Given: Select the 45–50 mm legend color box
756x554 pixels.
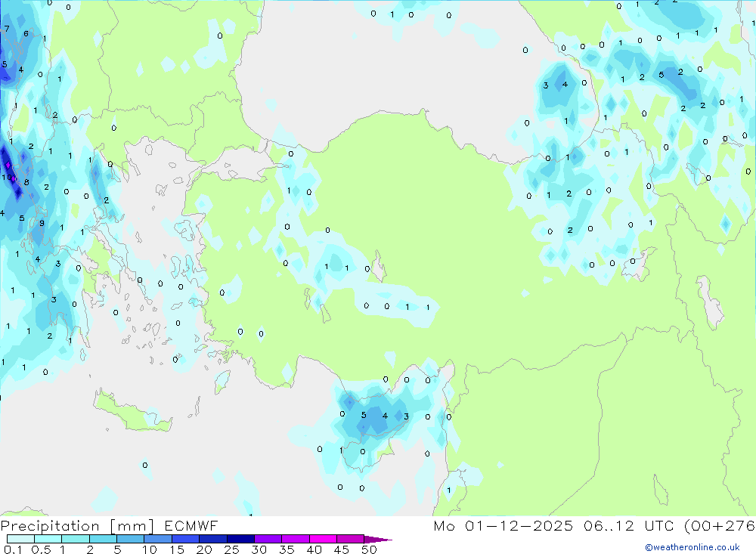Looking at the screenshot, I should 351,539.
